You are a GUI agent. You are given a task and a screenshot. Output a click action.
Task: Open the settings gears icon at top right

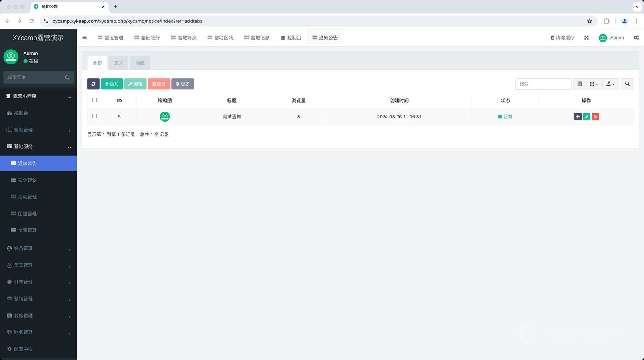(636, 38)
